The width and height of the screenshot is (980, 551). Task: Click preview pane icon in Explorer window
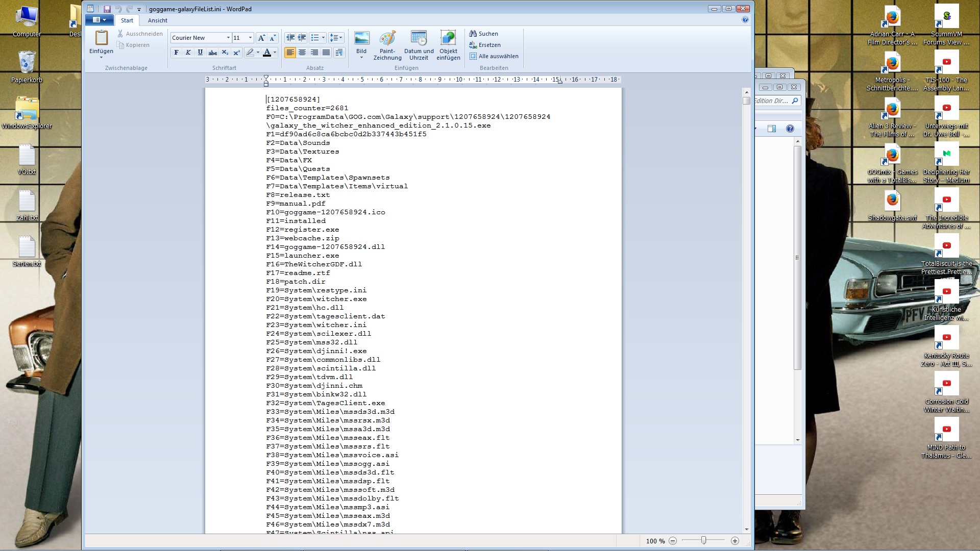[x=772, y=129]
